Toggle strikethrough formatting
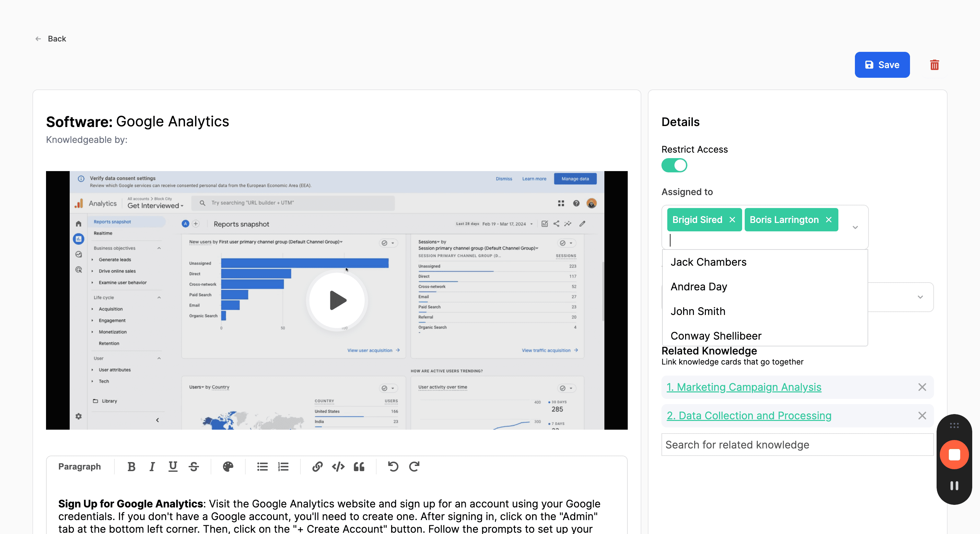Screen dimensions: 980x534 click(194, 467)
